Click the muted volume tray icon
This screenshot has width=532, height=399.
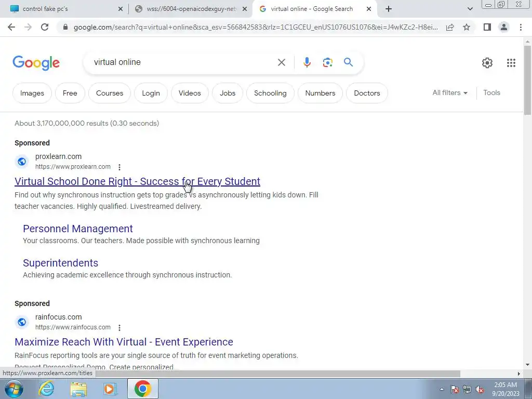(x=480, y=390)
